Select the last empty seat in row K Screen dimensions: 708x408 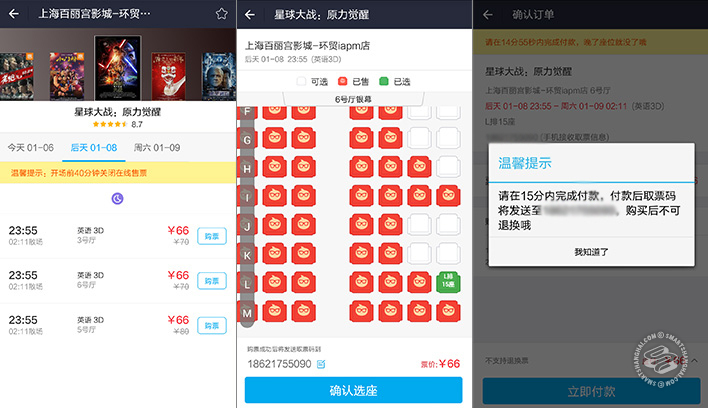click(x=448, y=254)
